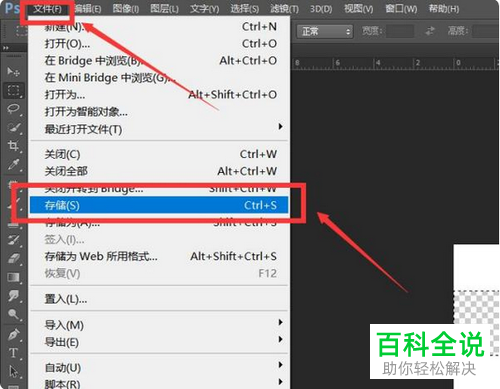Open the 帮助(H) menu
500x389 pixels.
[x=444, y=9]
